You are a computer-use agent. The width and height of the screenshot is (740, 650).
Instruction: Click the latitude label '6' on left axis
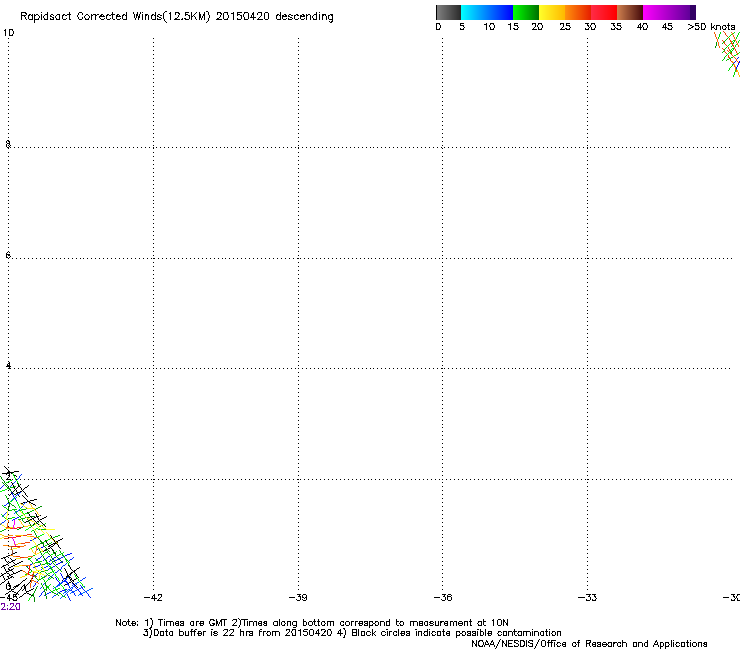point(8,255)
